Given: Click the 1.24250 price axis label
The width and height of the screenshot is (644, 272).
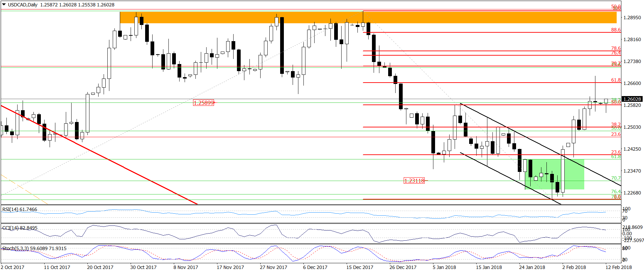Looking at the screenshot, I should pos(632,149).
